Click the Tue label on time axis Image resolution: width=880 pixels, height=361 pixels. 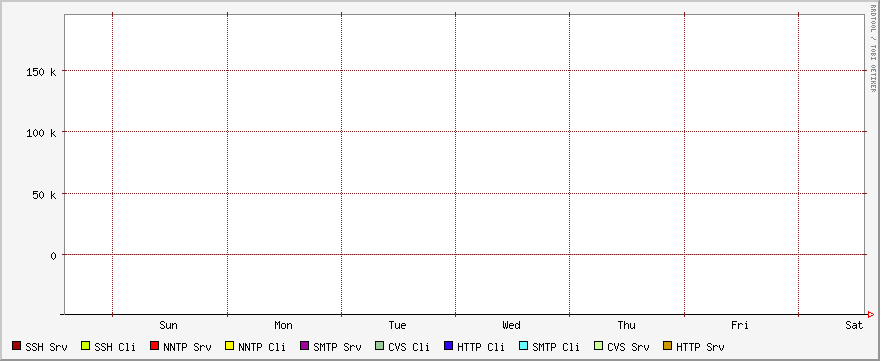point(397,325)
